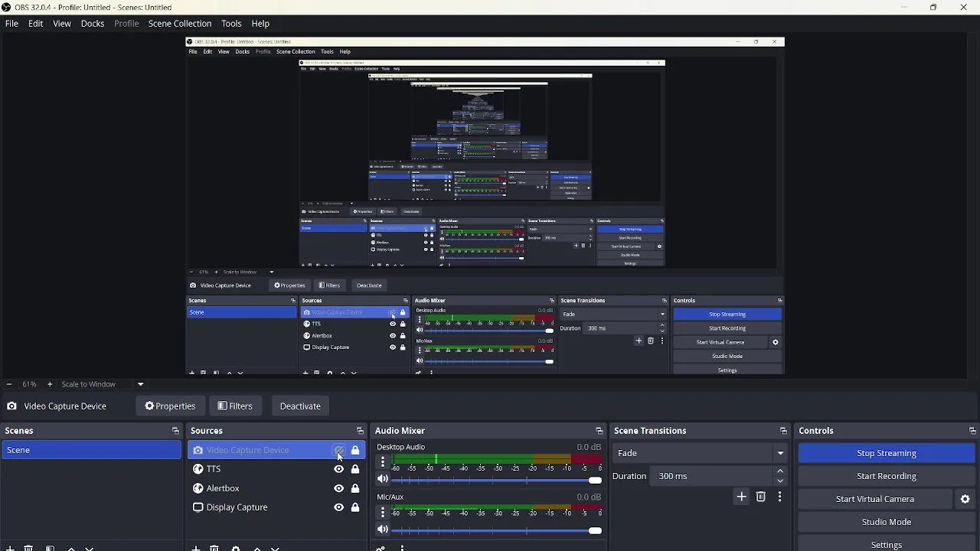Pop out the Scenes dock
The width and height of the screenshot is (980, 551).
175,431
